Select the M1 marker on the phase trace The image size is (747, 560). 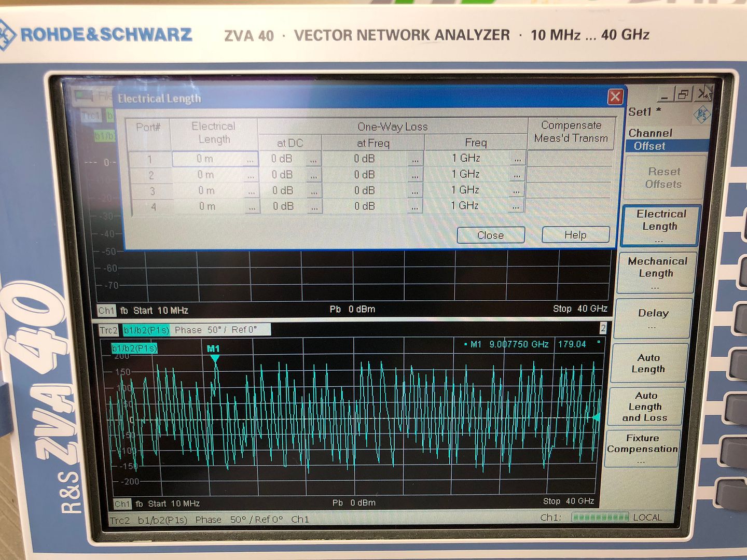[214, 353]
